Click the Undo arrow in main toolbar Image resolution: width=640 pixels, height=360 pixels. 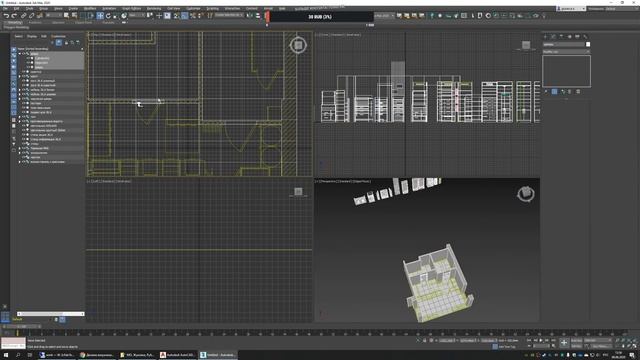[x=7, y=16]
